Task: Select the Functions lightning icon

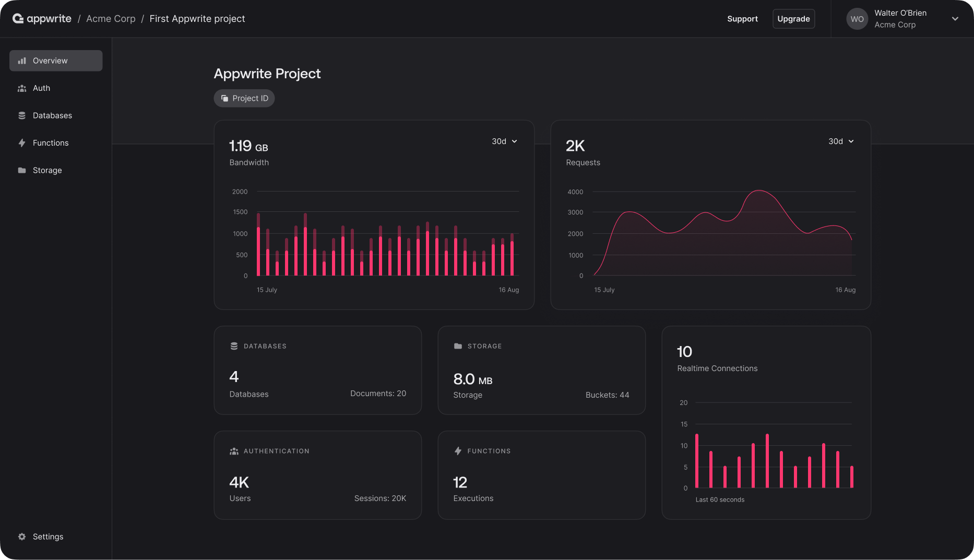Action: [21, 142]
